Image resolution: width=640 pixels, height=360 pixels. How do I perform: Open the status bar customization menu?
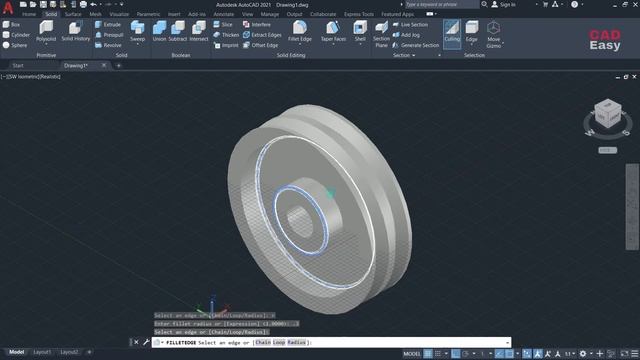pyautogui.click(x=635, y=353)
